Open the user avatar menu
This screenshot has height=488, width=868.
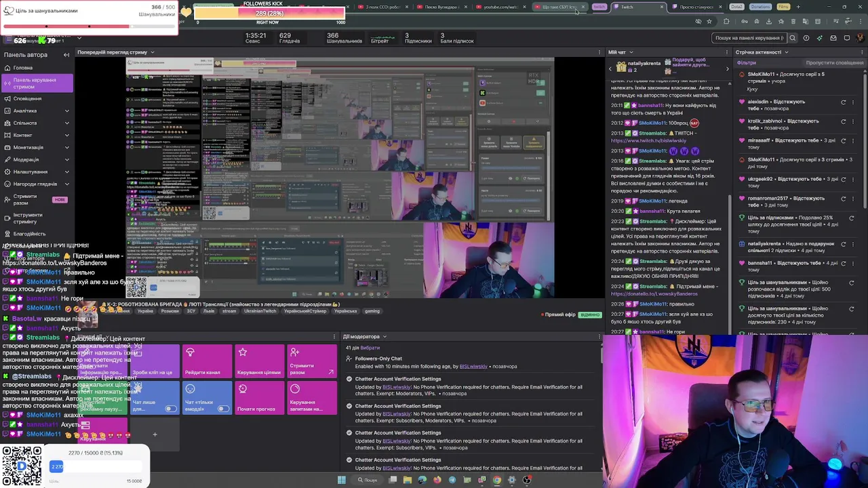point(859,38)
